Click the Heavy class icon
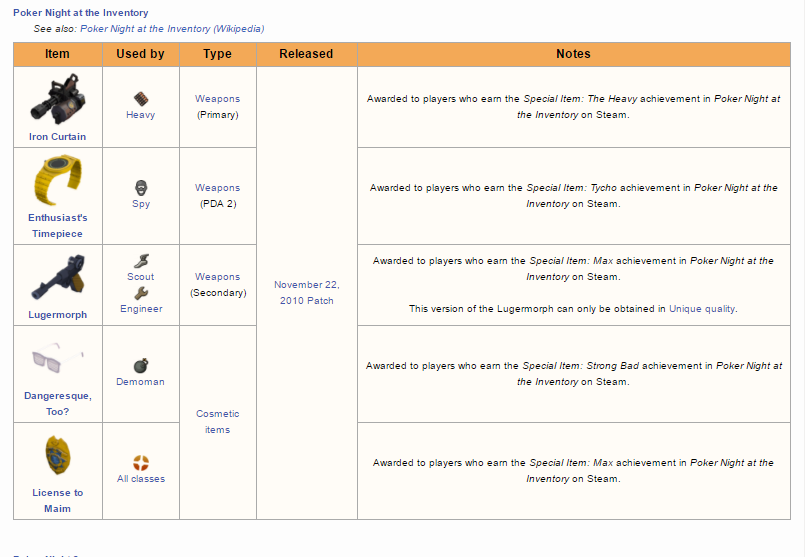This screenshot has width=805, height=557. 141,99
